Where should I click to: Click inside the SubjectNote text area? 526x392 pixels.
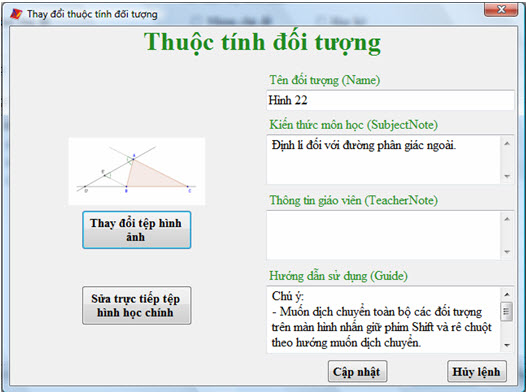(x=384, y=160)
